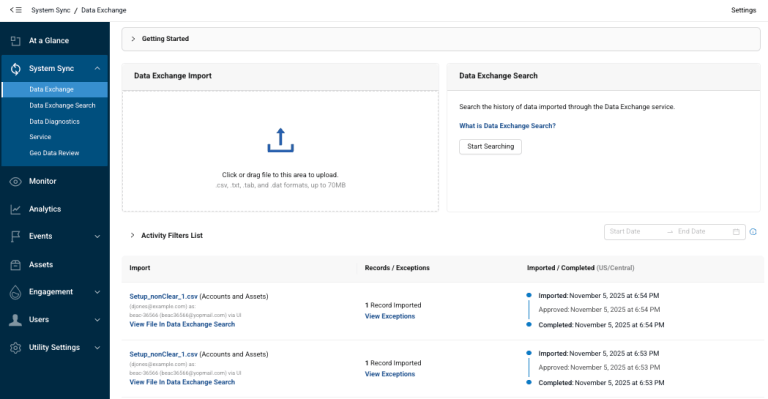Click the Start Date input field
The width and height of the screenshot is (768, 399).
coord(635,232)
